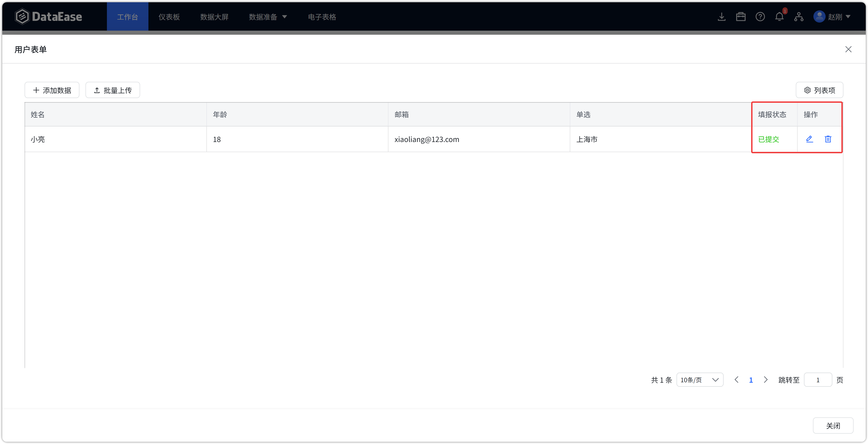Click the 姓名 column header
The image size is (868, 444).
point(115,114)
